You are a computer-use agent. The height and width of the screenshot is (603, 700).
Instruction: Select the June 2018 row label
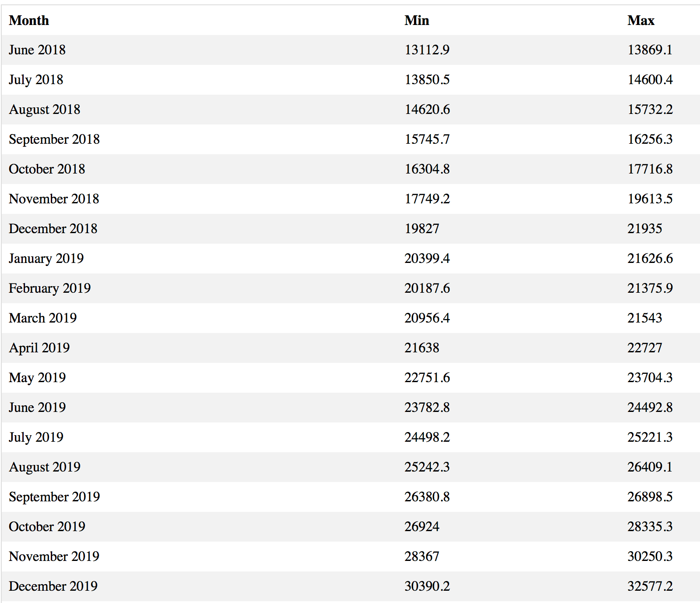click(x=37, y=50)
